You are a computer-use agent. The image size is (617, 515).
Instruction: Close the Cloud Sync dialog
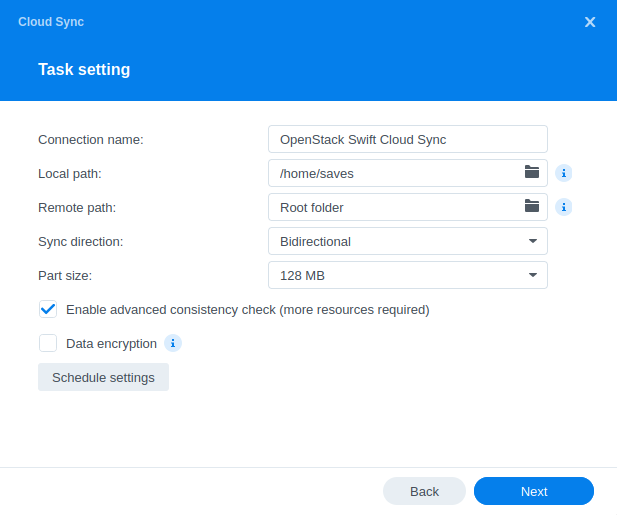[x=590, y=22]
